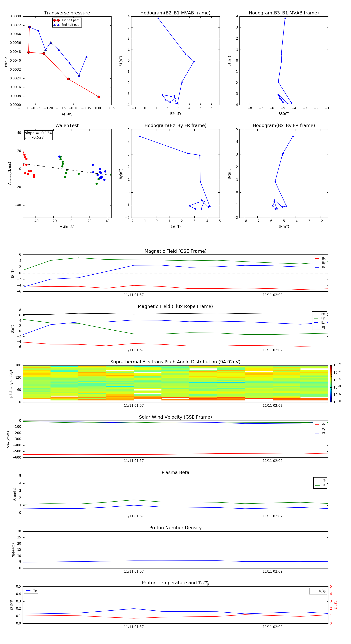
Task: Click 'Np(#/cc)' y-axis label
Action: point(13,550)
